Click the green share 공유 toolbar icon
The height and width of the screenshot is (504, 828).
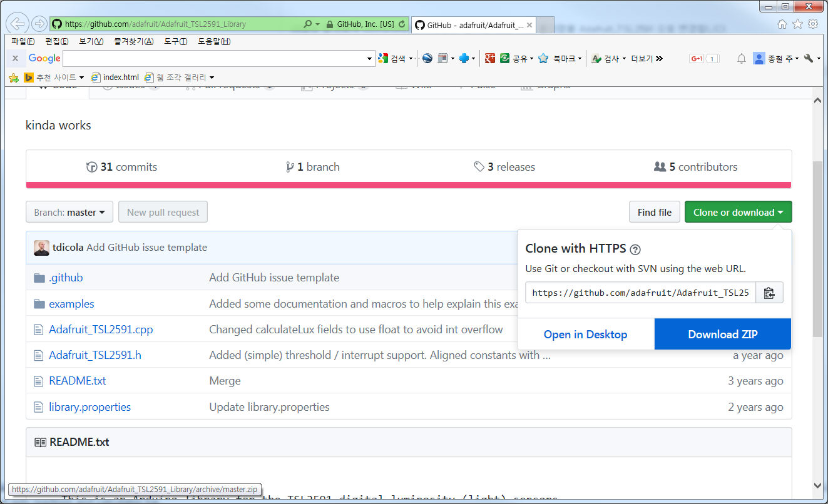(x=504, y=58)
